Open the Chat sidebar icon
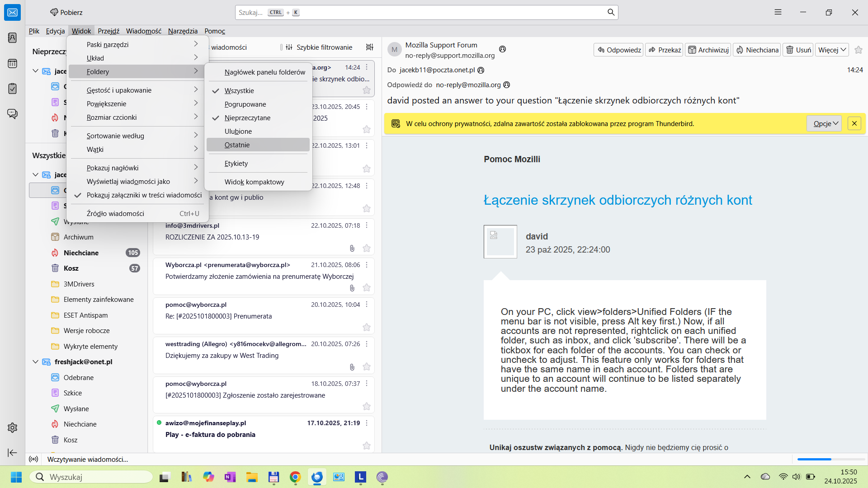Image resolution: width=868 pixels, height=488 pixels. tap(12, 113)
